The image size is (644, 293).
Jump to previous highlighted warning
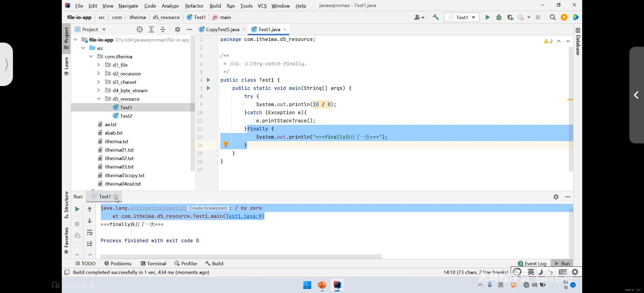[559, 41]
